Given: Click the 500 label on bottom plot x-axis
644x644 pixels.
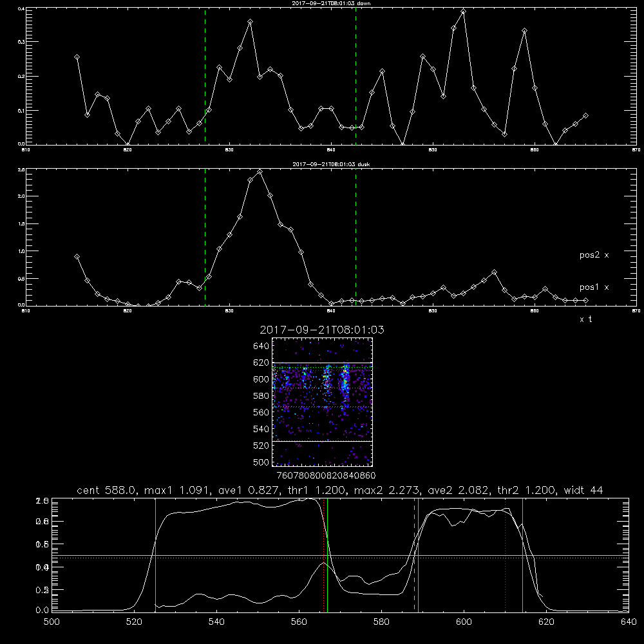Looking at the screenshot, I should [x=52, y=622].
